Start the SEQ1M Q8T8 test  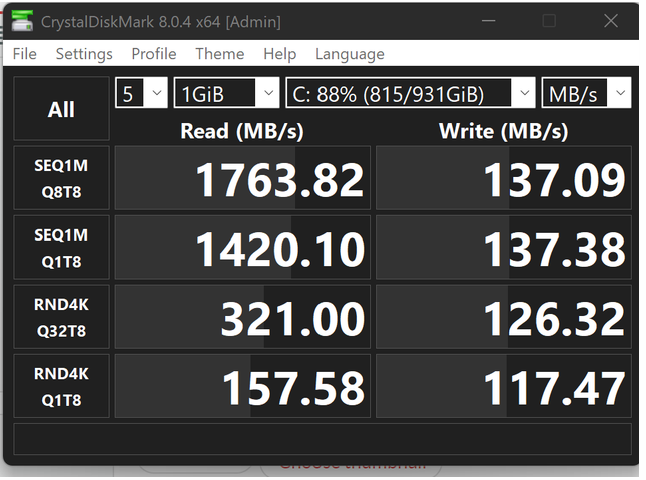click(x=61, y=178)
